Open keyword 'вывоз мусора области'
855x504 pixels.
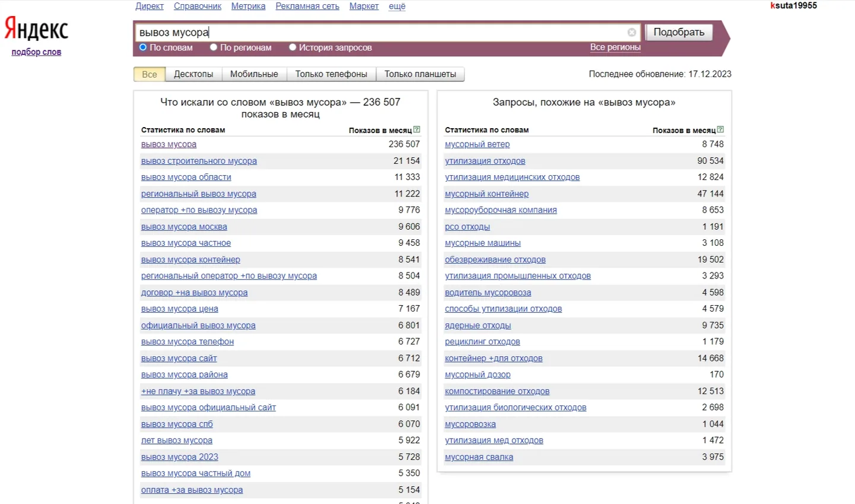(x=186, y=177)
